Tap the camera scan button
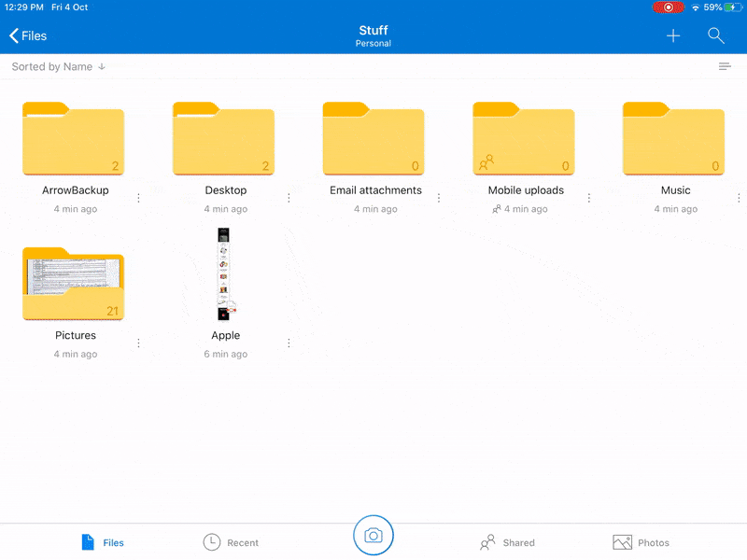 tap(373, 536)
